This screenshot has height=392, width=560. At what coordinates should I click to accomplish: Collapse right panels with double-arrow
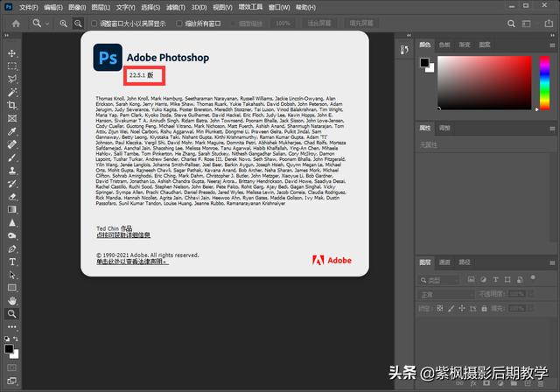(x=552, y=35)
